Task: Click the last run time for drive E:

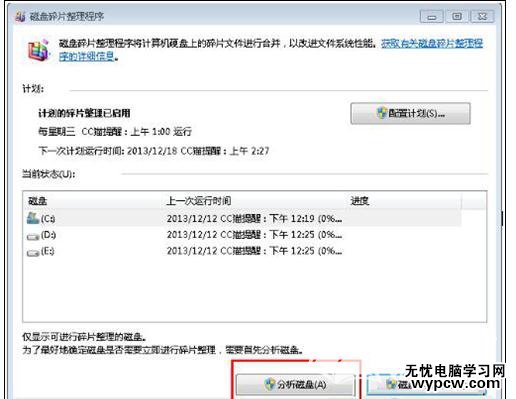Action: click(x=254, y=251)
